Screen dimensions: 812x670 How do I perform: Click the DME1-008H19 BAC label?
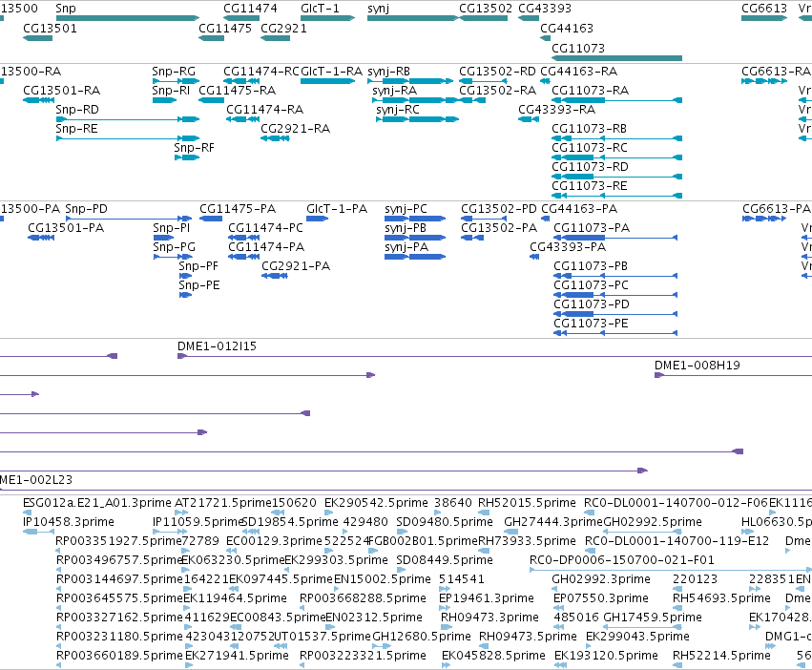(x=697, y=366)
